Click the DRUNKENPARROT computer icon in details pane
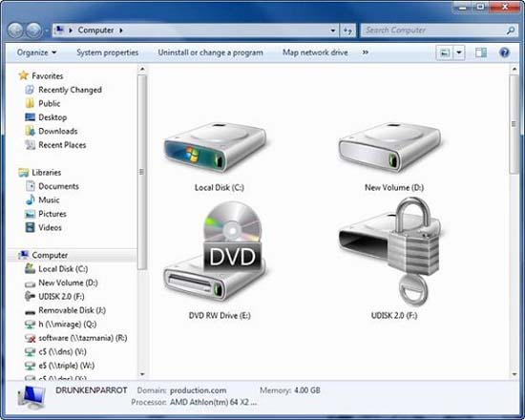 coord(31,397)
